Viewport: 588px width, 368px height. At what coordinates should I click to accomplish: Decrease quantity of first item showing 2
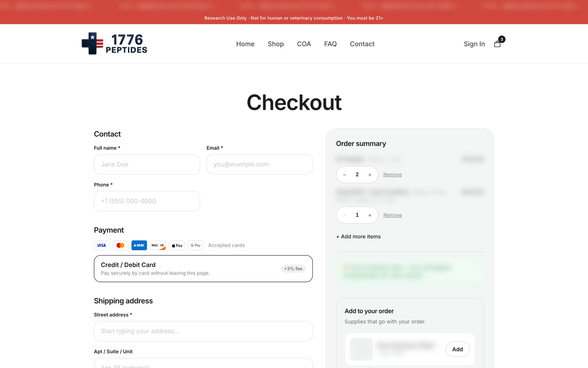(x=344, y=175)
